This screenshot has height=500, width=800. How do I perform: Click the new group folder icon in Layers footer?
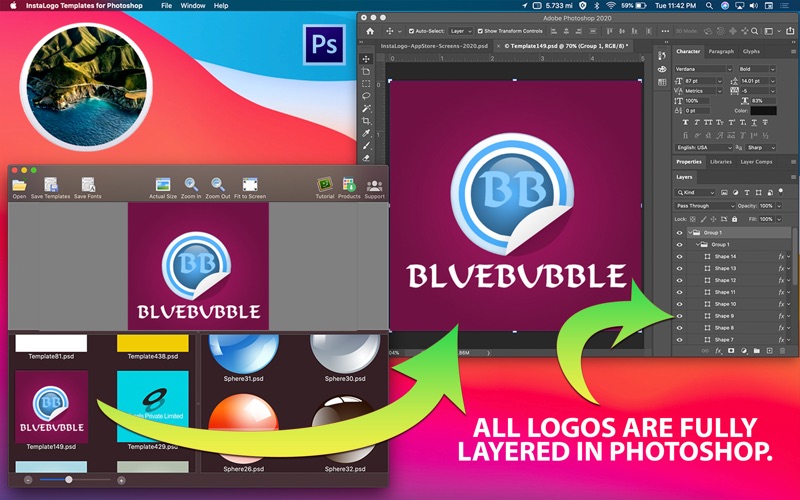pyautogui.click(x=757, y=351)
